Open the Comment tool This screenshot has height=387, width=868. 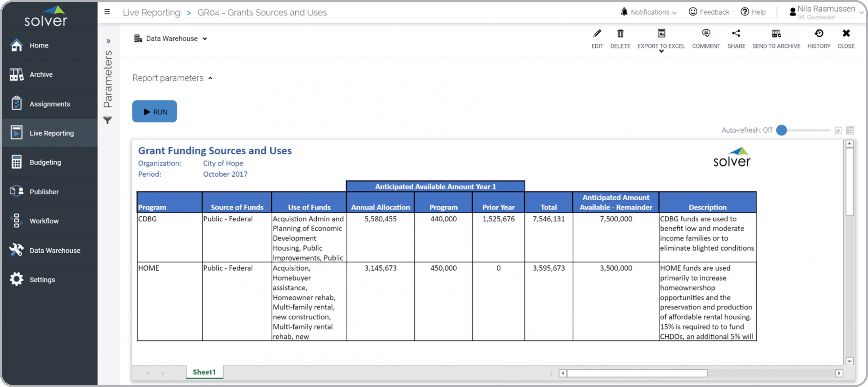click(706, 33)
